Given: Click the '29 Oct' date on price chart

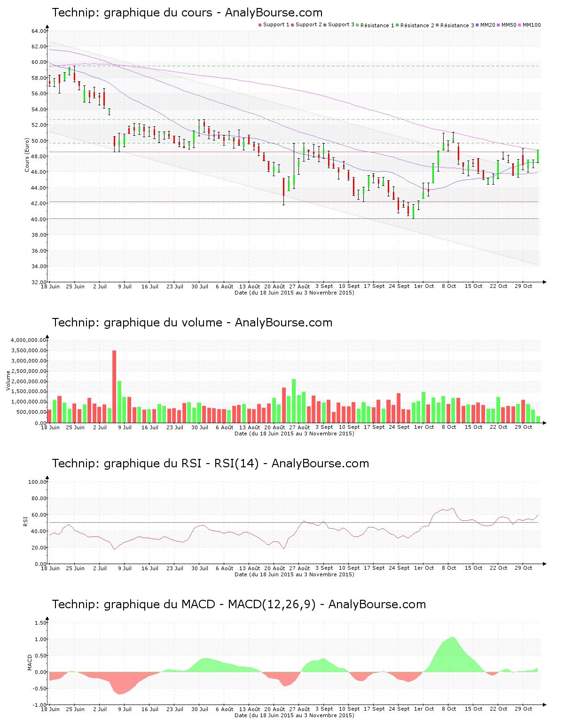Looking at the screenshot, I should click(524, 287).
